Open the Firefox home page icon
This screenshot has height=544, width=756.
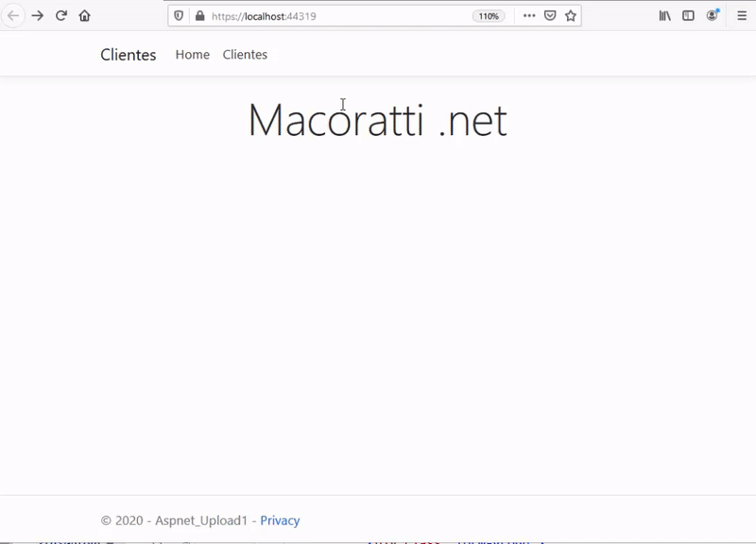pos(84,16)
